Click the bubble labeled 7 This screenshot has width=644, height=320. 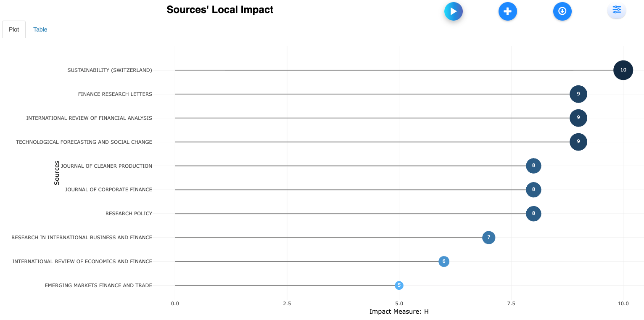pos(488,238)
